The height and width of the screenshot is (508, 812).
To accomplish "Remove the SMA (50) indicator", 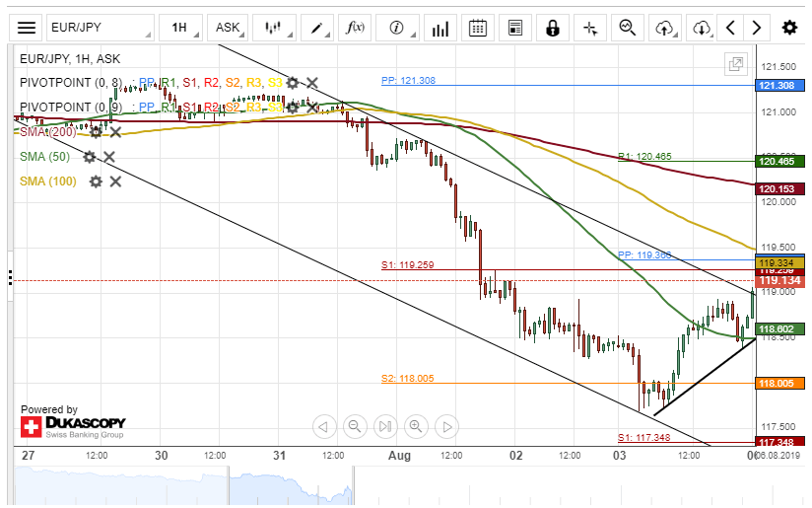I will point(108,157).
